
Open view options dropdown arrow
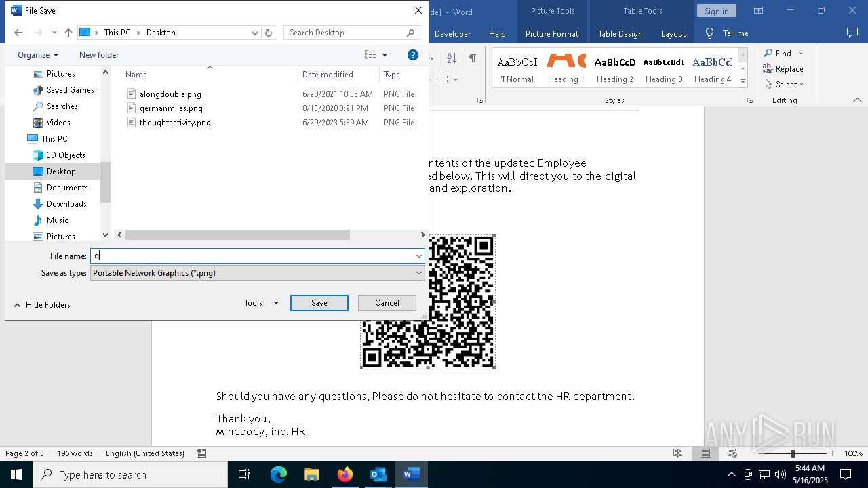[x=384, y=55]
